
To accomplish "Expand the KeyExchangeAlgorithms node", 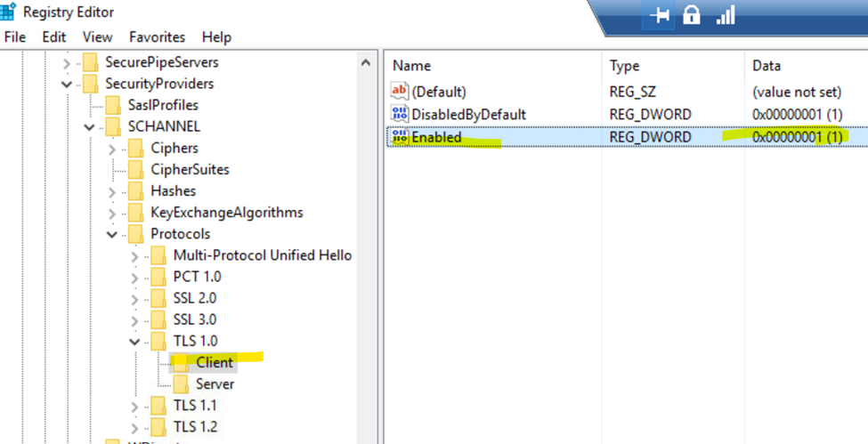I will coord(112,214).
